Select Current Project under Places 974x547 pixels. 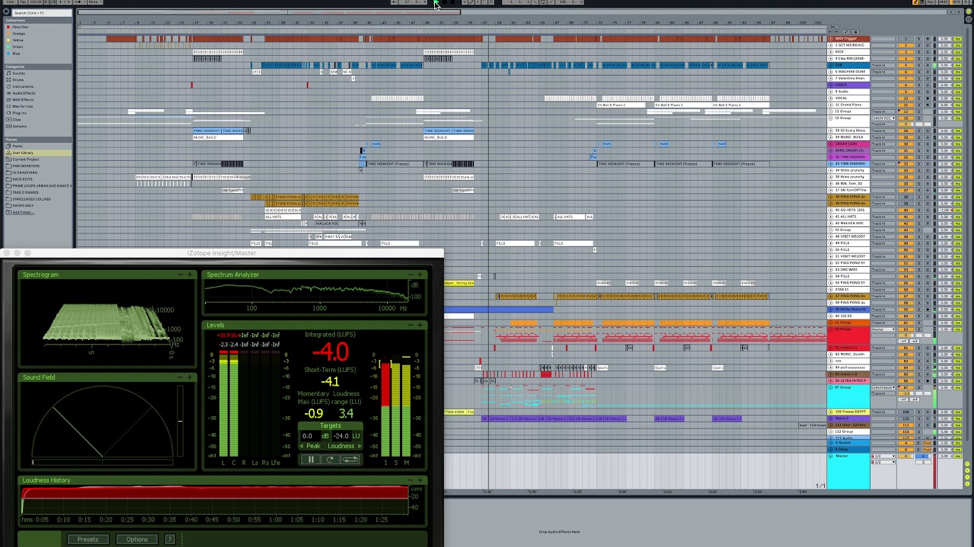pos(26,160)
